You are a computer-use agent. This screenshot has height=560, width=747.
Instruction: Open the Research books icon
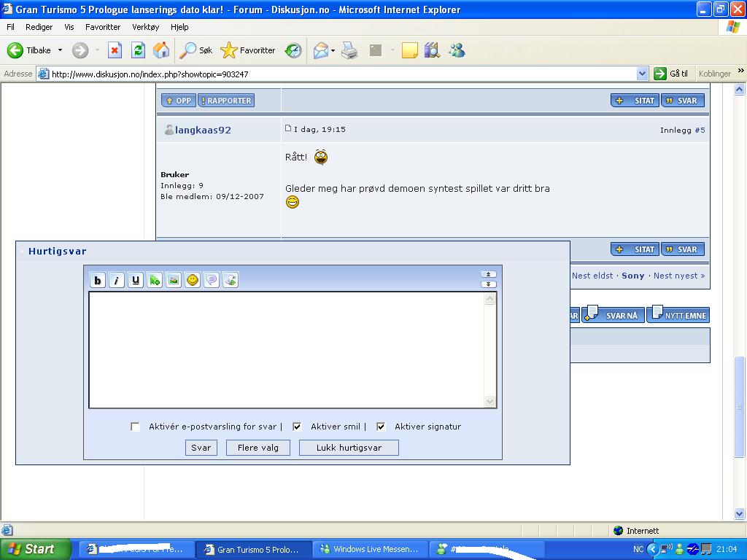point(432,50)
